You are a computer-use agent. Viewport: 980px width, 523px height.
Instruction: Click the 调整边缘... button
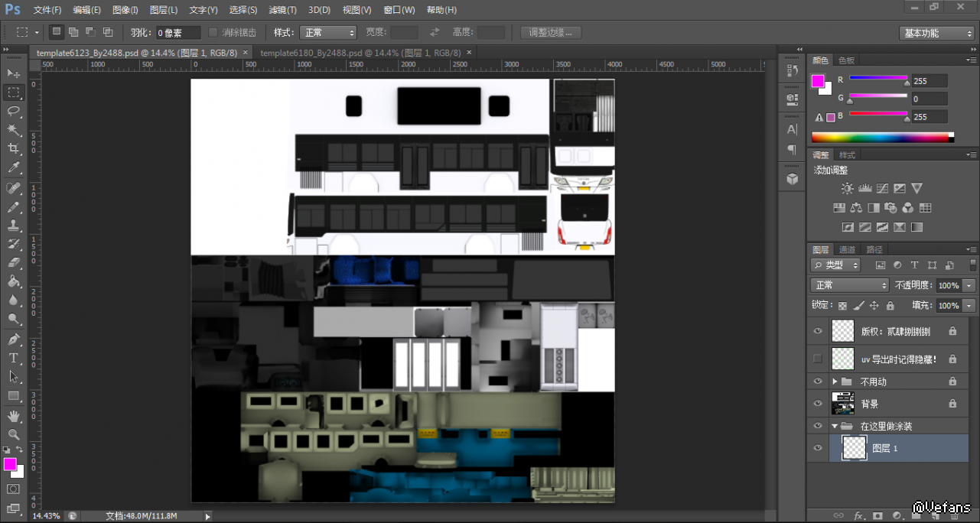pyautogui.click(x=550, y=32)
